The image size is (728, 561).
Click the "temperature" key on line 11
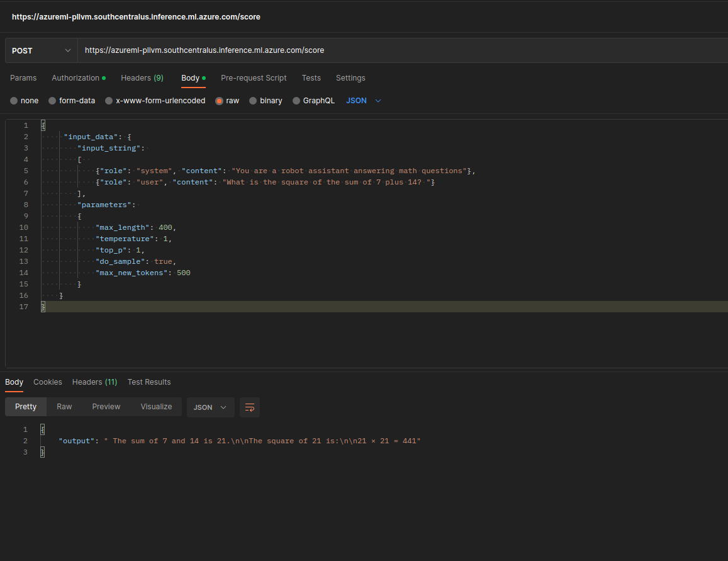125,239
